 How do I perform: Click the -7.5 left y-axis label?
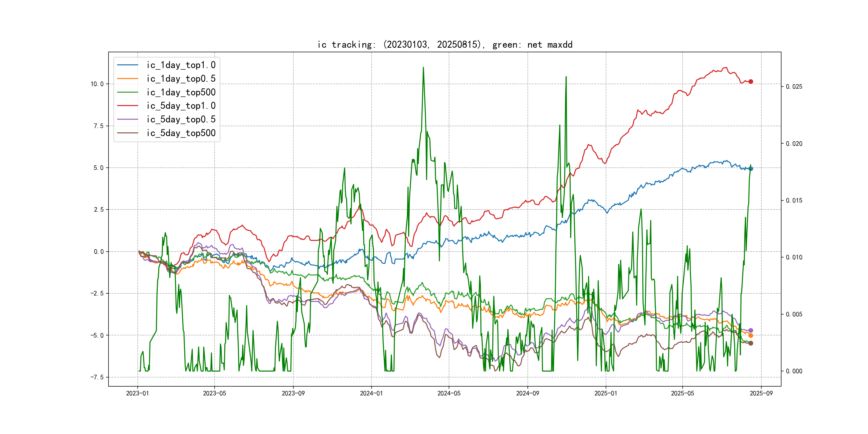click(97, 377)
